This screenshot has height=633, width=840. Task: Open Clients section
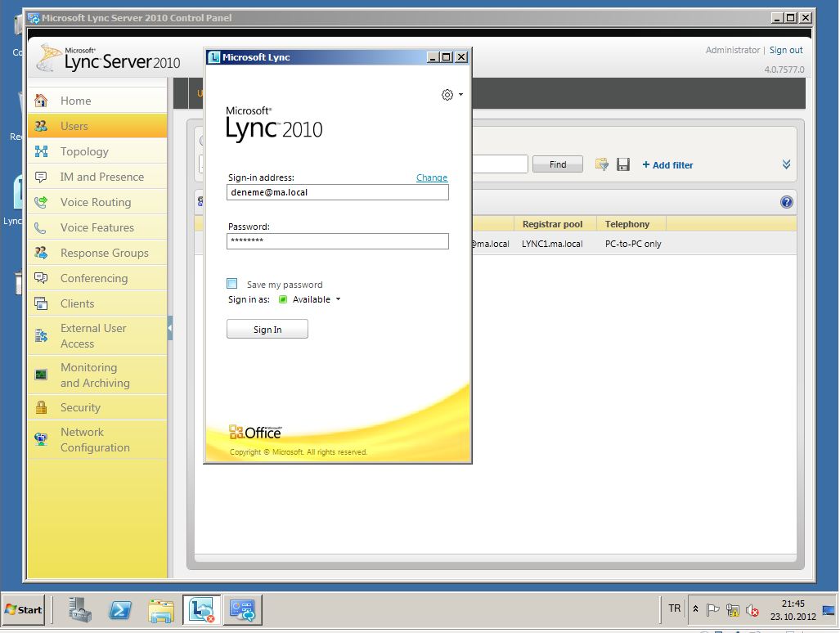click(x=97, y=303)
